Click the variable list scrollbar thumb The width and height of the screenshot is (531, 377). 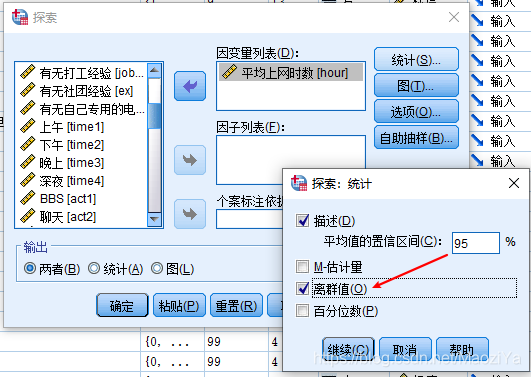[x=155, y=116]
